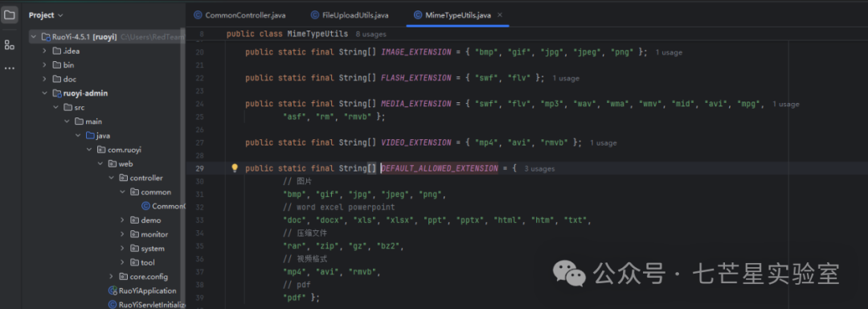Open the More tool windows ellipsis
The width and height of the screenshot is (868, 309).
pos(10,68)
